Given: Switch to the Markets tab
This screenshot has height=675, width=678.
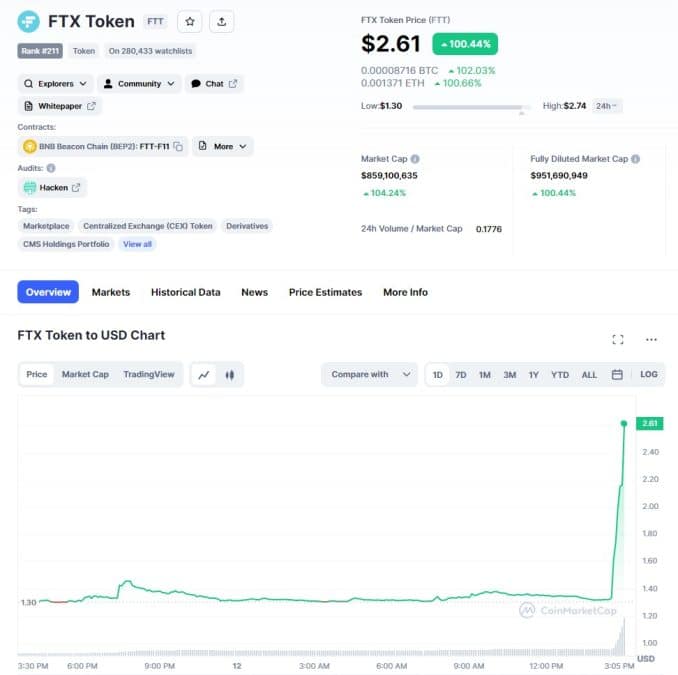Looking at the screenshot, I should (111, 292).
